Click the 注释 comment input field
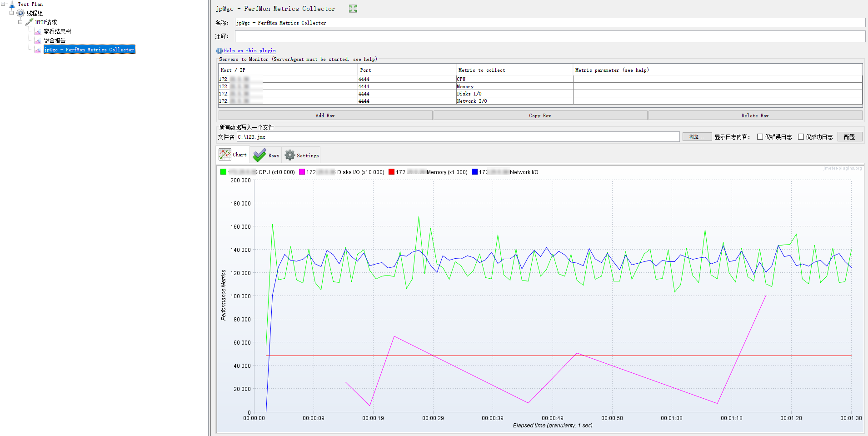868x436 pixels. point(550,36)
